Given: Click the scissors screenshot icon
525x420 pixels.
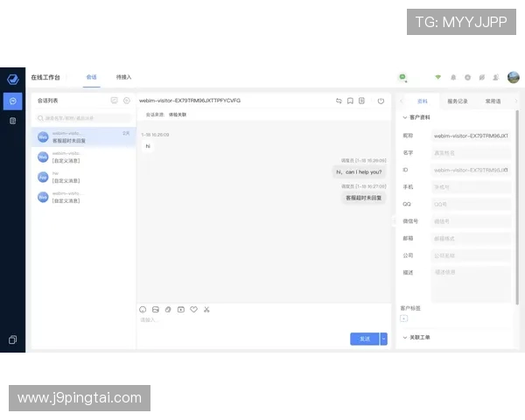Looking at the screenshot, I should [206, 309].
